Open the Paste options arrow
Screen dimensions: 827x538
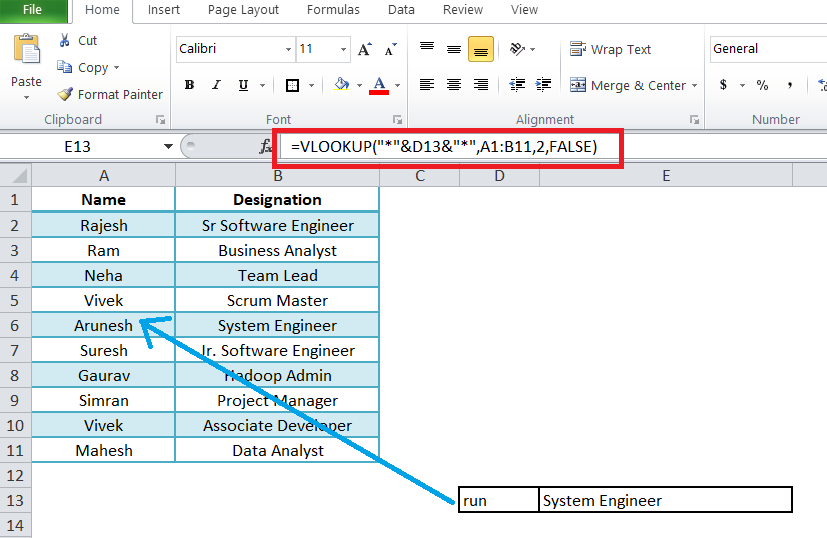tap(26, 98)
